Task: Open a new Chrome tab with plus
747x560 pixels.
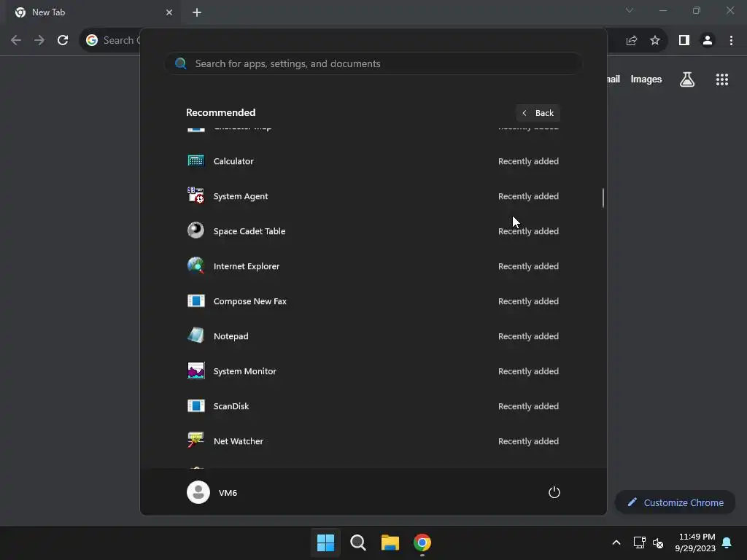Action: [x=197, y=12]
